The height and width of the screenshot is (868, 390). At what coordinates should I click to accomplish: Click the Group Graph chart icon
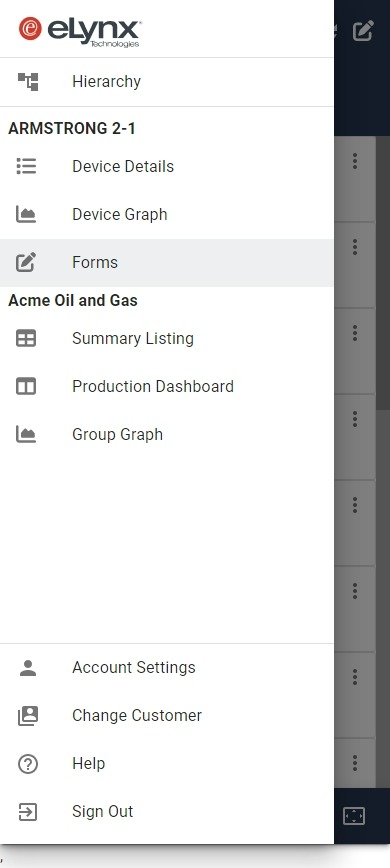point(26,435)
